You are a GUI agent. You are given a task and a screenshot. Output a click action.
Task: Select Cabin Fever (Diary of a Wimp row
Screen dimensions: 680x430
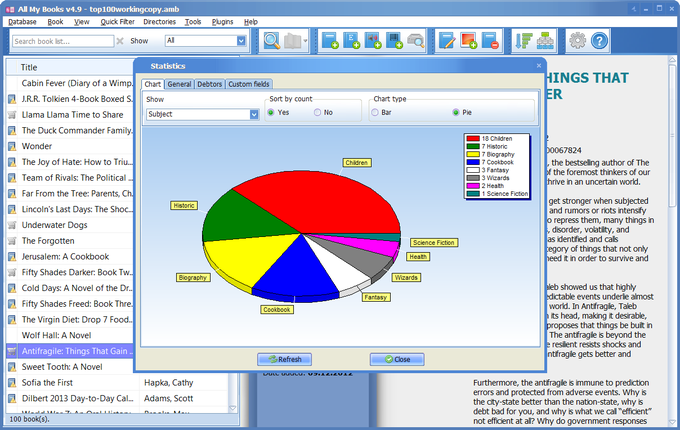(69, 83)
